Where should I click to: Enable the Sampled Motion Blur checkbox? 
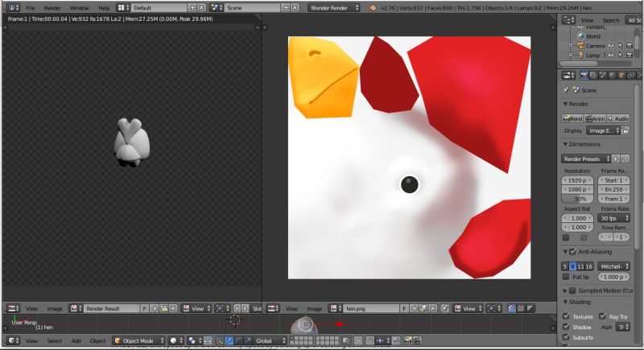(572, 291)
